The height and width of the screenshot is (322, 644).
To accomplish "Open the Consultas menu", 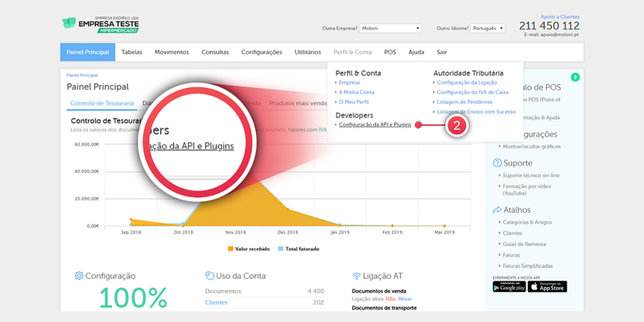I will [215, 52].
